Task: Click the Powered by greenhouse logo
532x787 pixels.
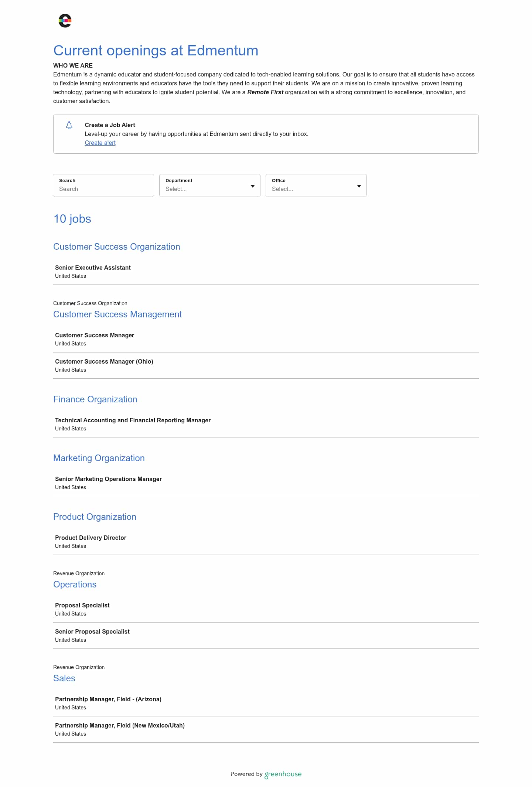Action: pos(283,774)
